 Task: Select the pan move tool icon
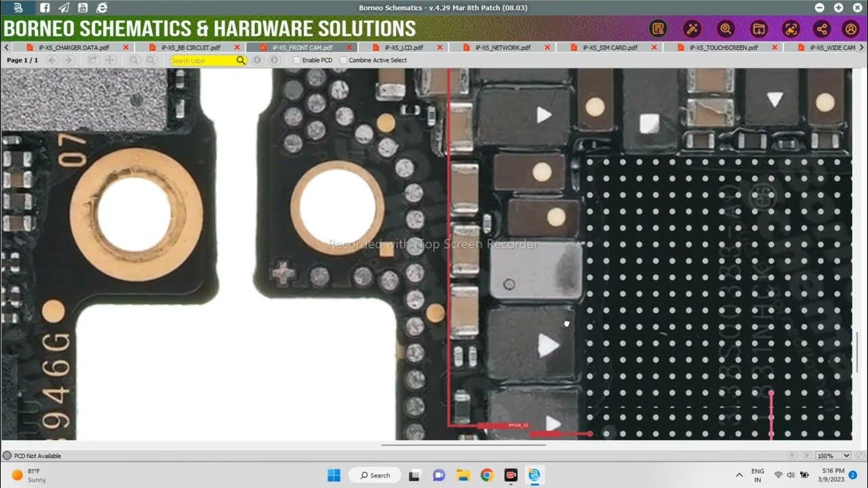(109, 60)
